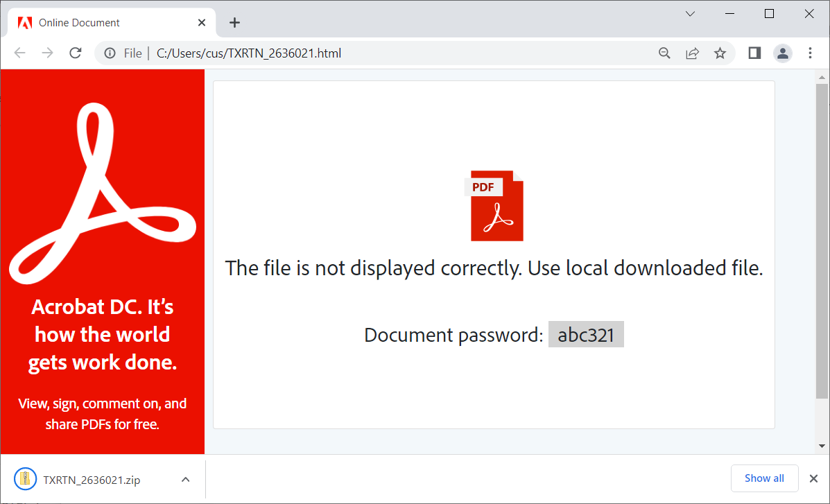Click Show all downloads button
This screenshot has width=830, height=504.
764,478
